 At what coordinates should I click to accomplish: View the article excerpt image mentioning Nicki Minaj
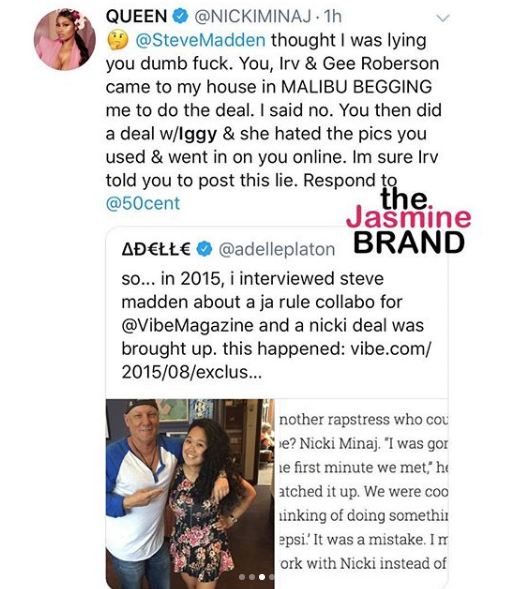[x=362, y=494]
